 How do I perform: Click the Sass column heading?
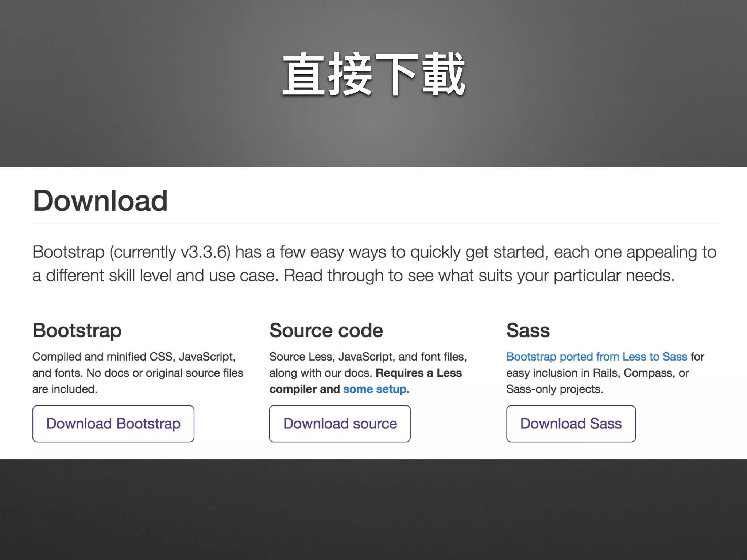528,330
